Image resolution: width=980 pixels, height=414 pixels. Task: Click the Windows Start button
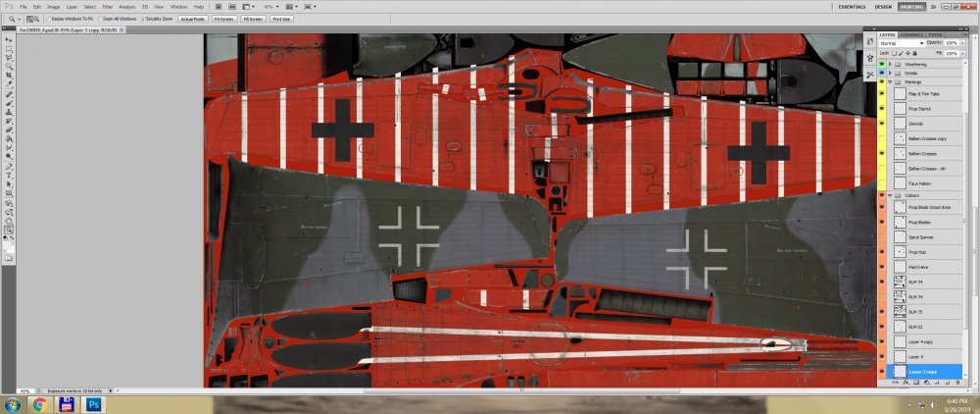pos(11,404)
